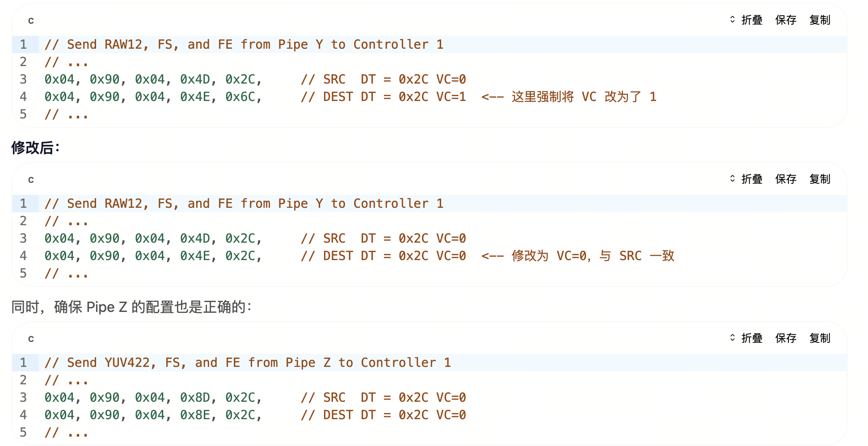Click the "c" language label of second block
This screenshot has width=868, height=446.
pos(31,180)
